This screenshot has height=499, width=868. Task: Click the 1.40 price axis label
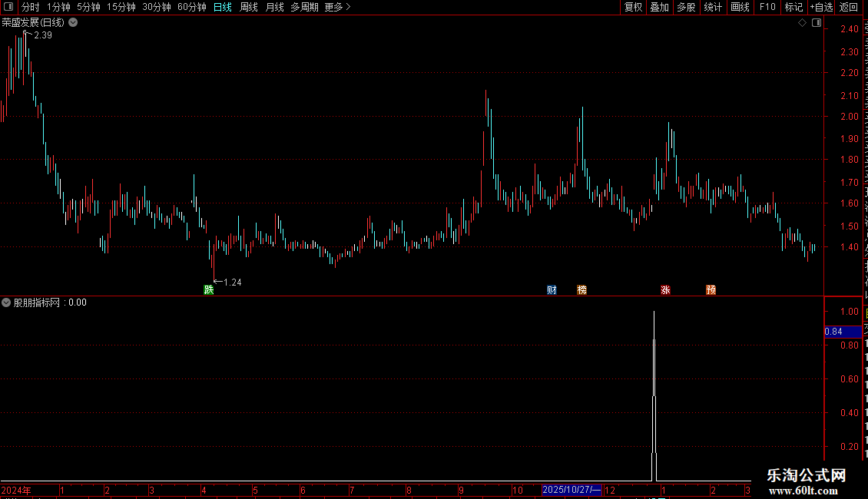(x=849, y=247)
